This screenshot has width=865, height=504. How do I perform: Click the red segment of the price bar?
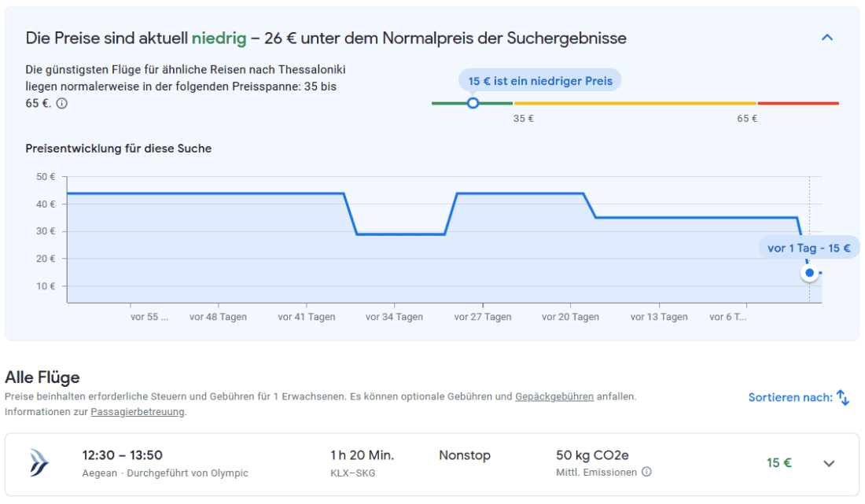pyautogui.click(x=797, y=103)
